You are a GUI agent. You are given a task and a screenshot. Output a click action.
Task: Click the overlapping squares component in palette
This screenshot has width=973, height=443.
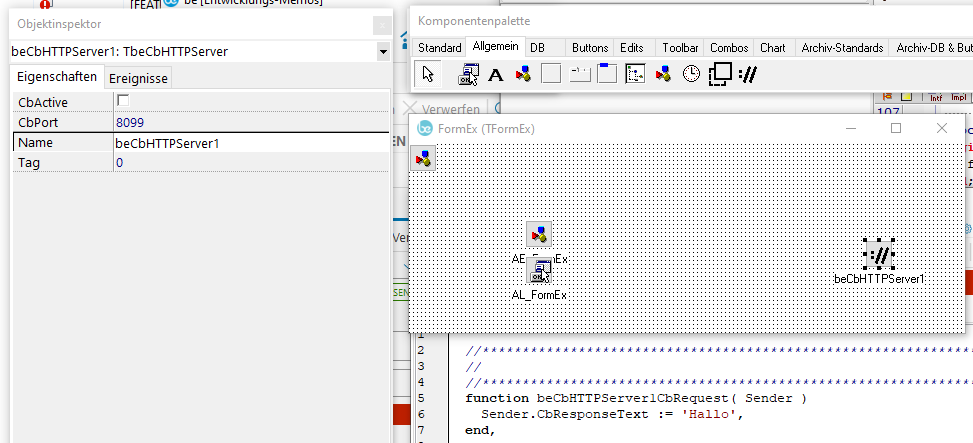coord(719,74)
